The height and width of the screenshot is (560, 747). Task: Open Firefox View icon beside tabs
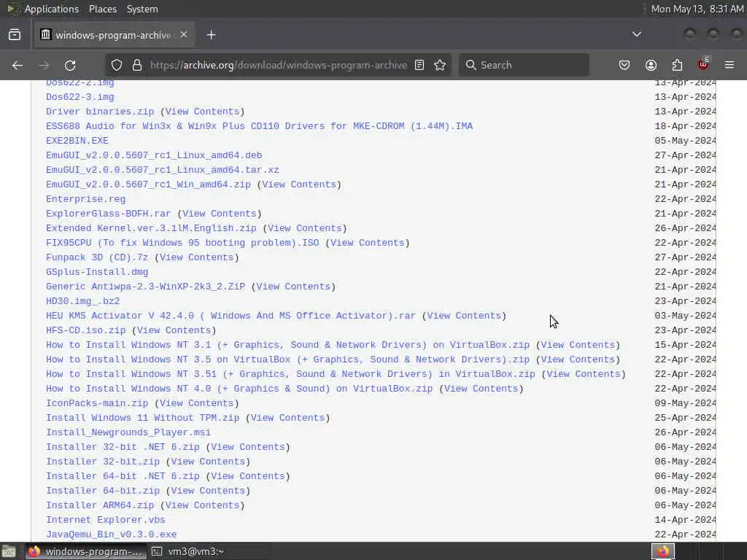(x=15, y=35)
